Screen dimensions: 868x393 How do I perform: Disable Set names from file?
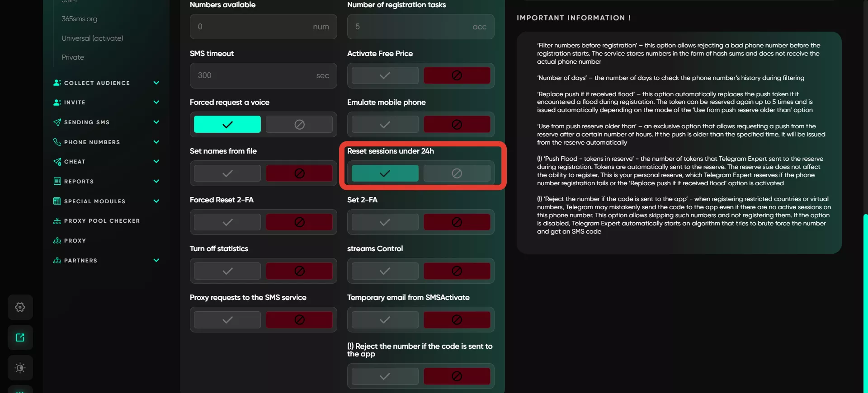(299, 173)
